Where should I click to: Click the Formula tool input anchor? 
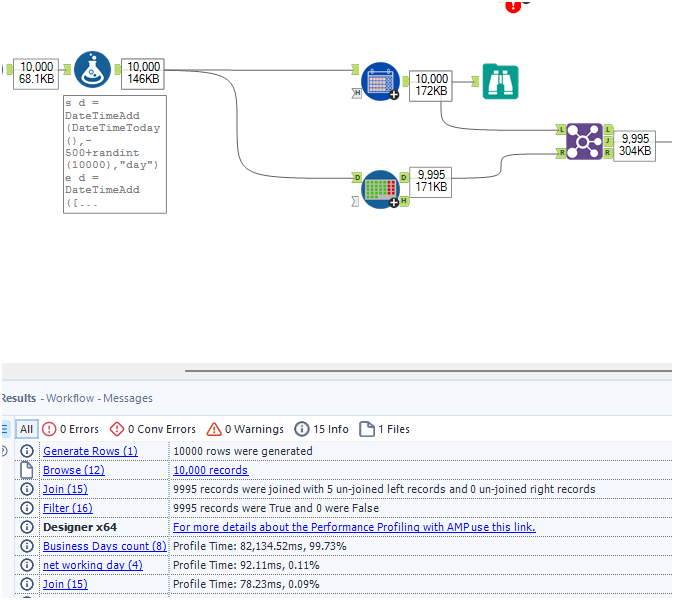67,69
